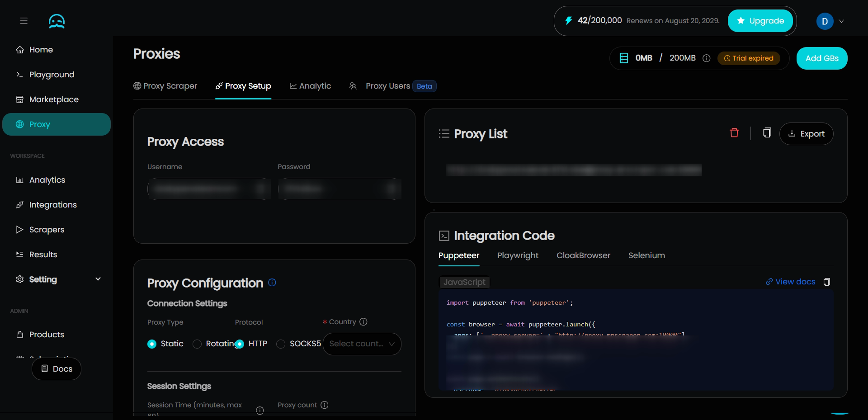Switch to Proxy Scraper tab
Screen dimensions: 868x420
tap(165, 86)
